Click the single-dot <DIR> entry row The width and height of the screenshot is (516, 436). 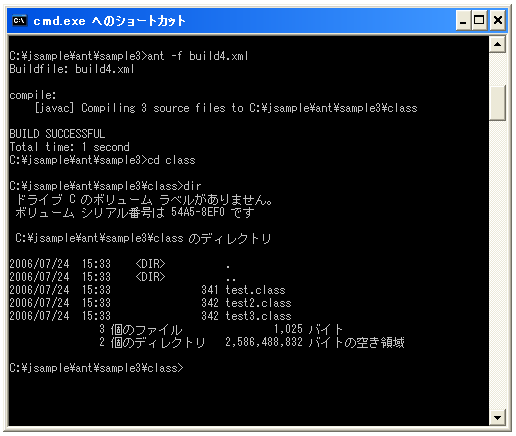(x=120, y=264)
